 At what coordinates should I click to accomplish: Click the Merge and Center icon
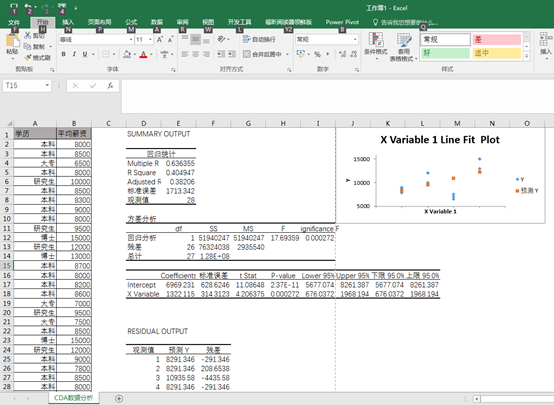[x=246, y=54]
